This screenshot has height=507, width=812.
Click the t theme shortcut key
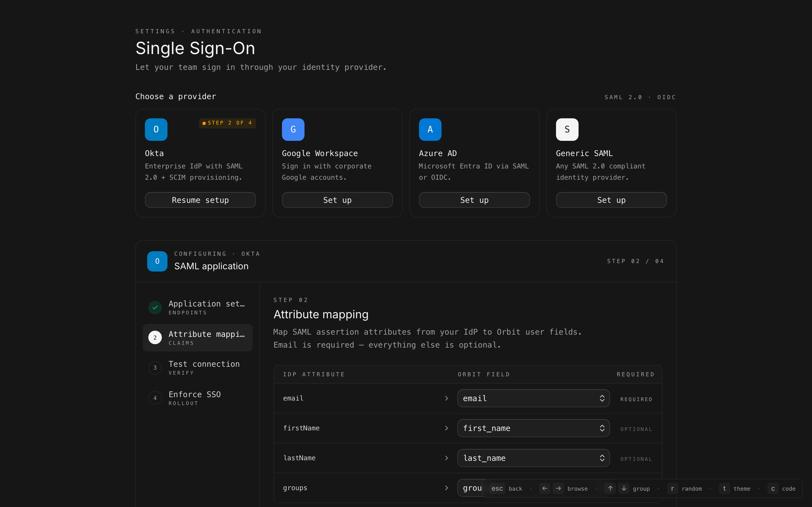pos(724,488)
